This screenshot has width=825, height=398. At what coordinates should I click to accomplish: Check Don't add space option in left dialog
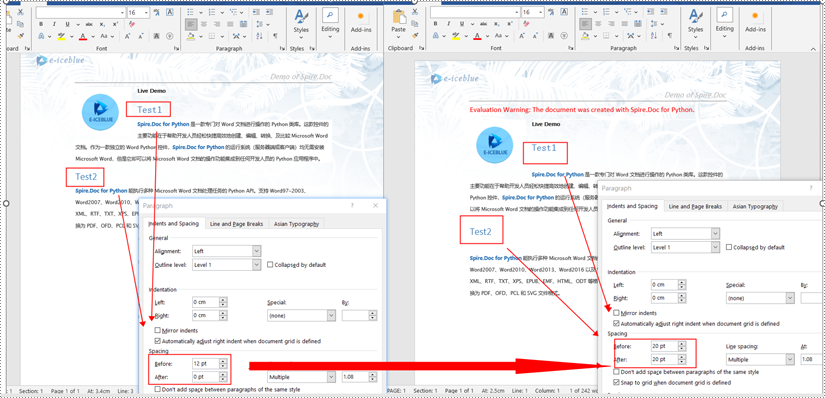(158, 389)
